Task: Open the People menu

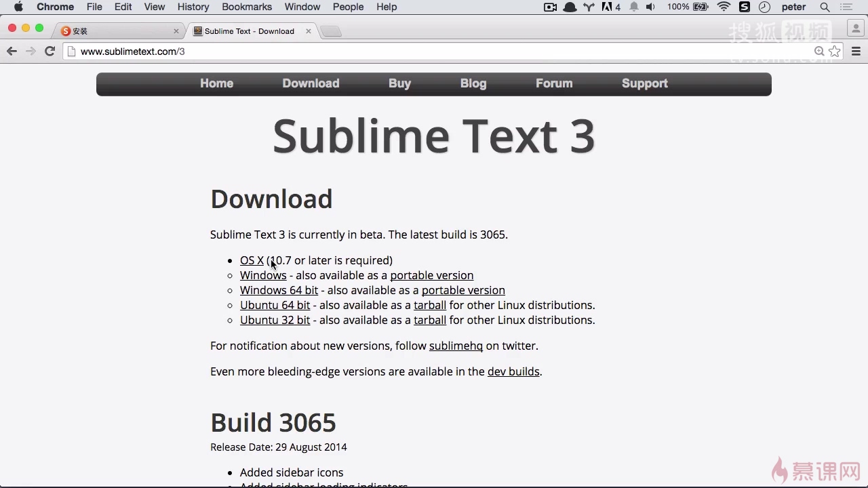Action: pos(349,7)
